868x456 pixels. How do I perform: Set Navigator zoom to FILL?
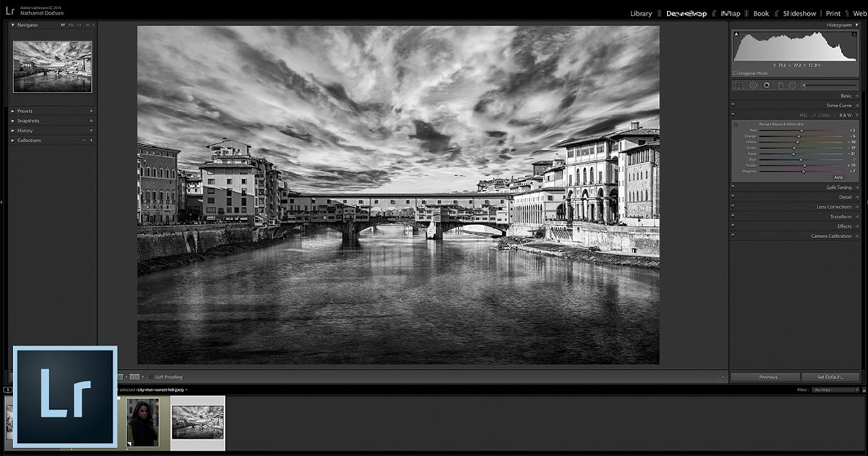[71, 25]
